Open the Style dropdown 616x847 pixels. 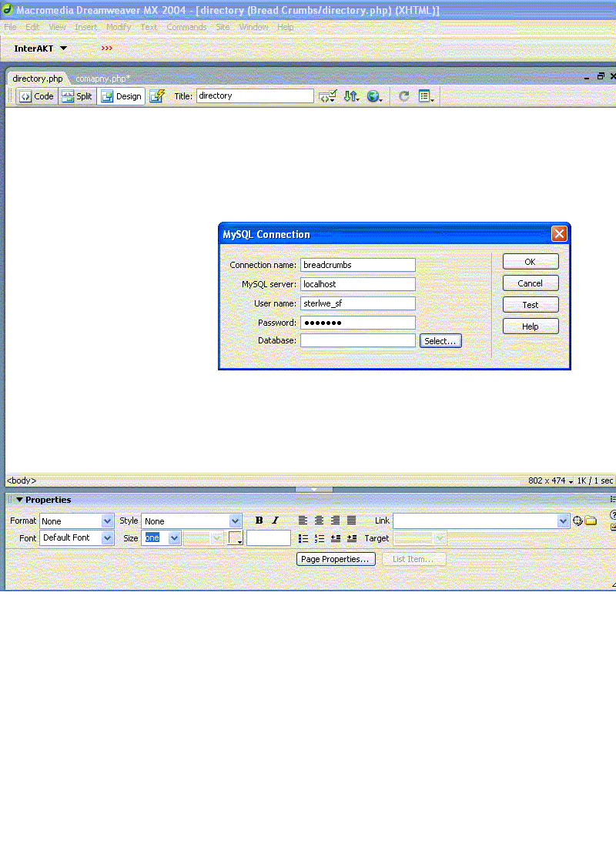point(191,521)
